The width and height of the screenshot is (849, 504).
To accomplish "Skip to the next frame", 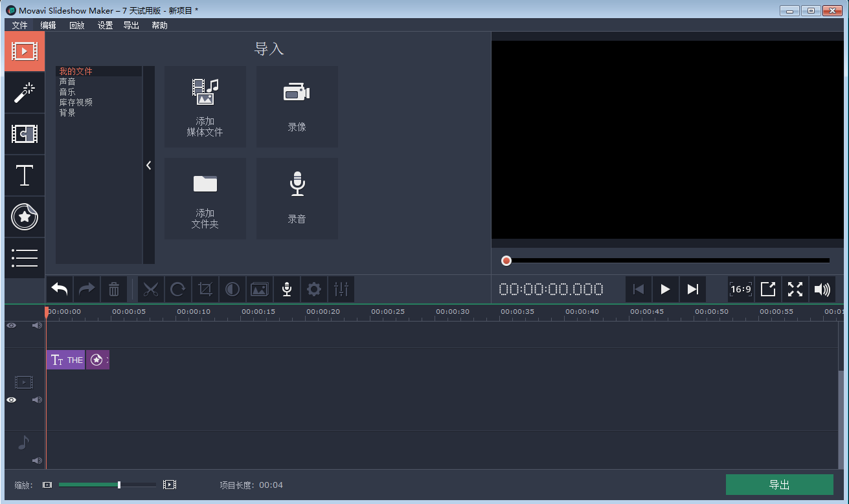I will pos(693,289).
